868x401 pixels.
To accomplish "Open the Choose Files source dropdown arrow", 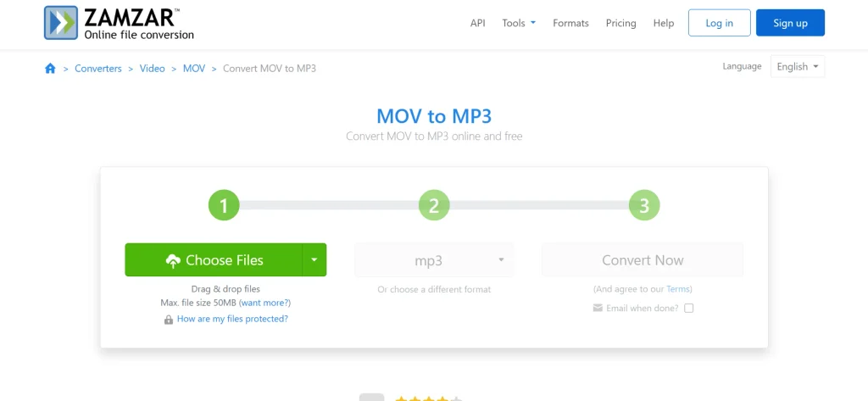I will coord(314,259).
